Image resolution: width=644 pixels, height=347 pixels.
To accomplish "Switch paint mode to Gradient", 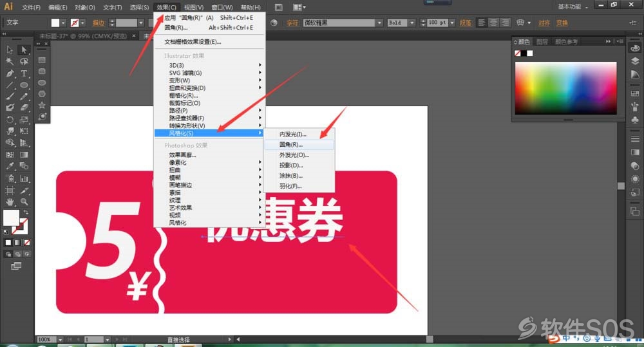I will (17, 243).
